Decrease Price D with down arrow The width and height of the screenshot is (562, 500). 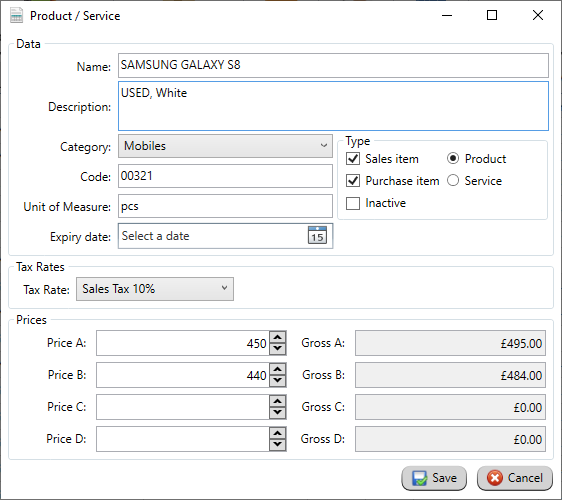tap(278, 444)
